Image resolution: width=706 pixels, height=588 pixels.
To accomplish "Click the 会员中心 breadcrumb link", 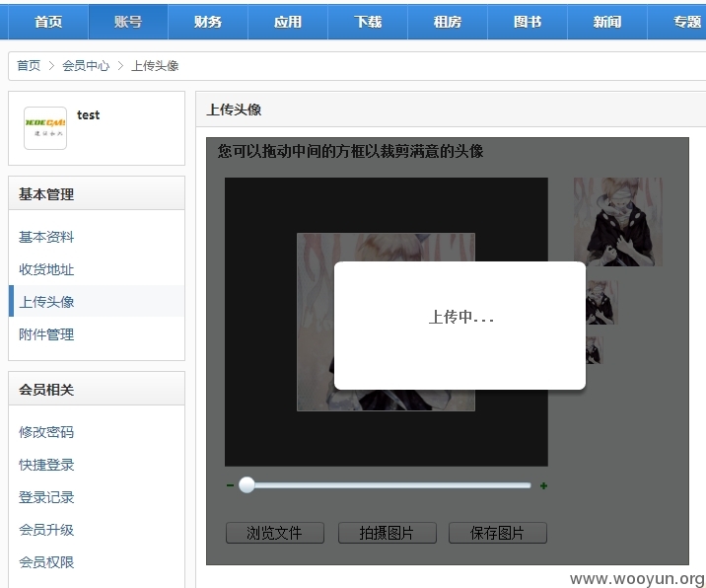I will [x=86, y=66].
